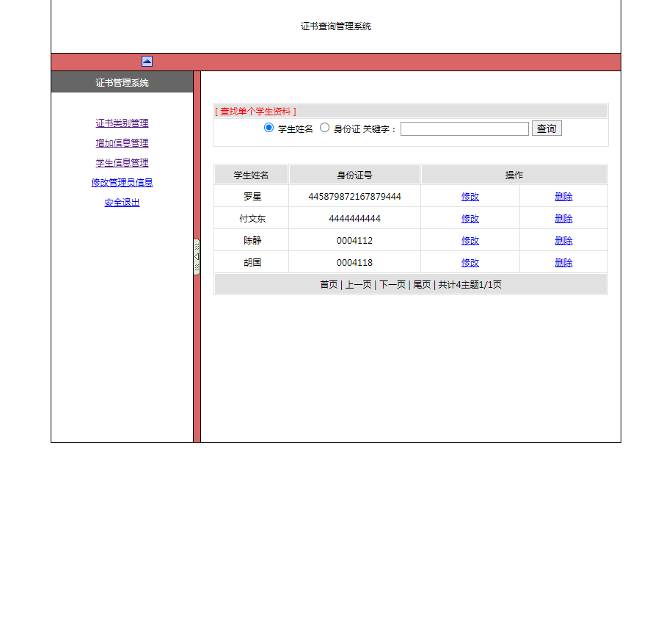
Task: Go to 尾页 in the pagination bar
Action: pyautogui.click(x=421, y=284)
